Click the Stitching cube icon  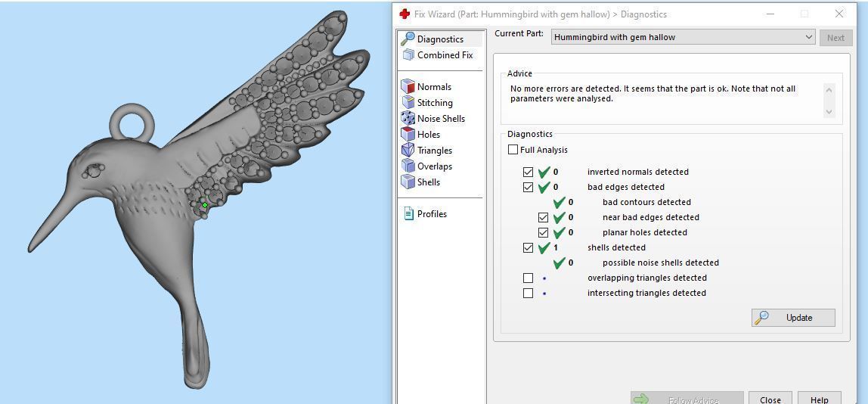tap(408, 103)
